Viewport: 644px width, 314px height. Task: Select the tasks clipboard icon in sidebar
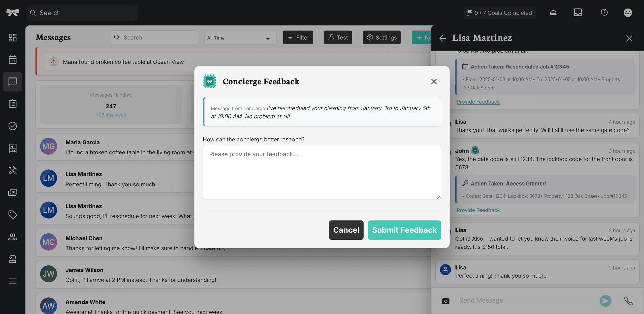13,104
